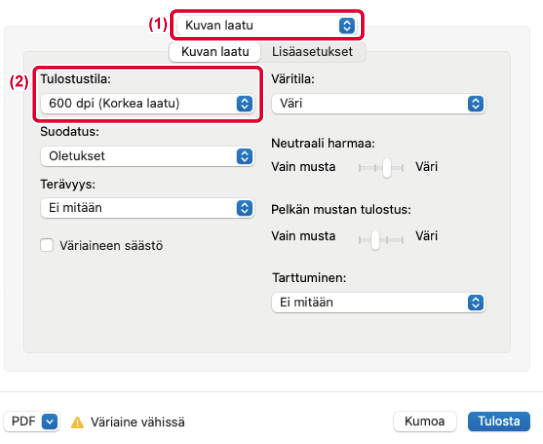Screen dimensions: 543x444
Task: Open the Väritila Väri dropdown
Action: 378,104
